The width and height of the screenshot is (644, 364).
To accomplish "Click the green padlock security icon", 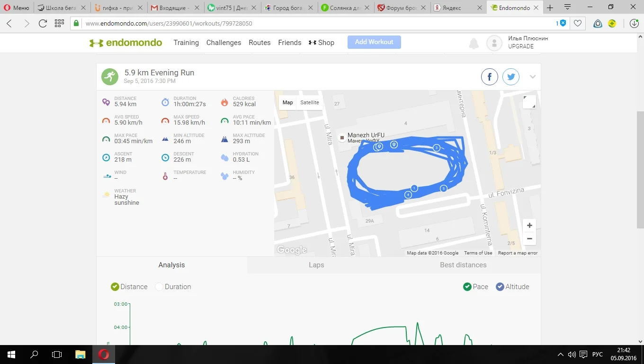I will [76, 23].
